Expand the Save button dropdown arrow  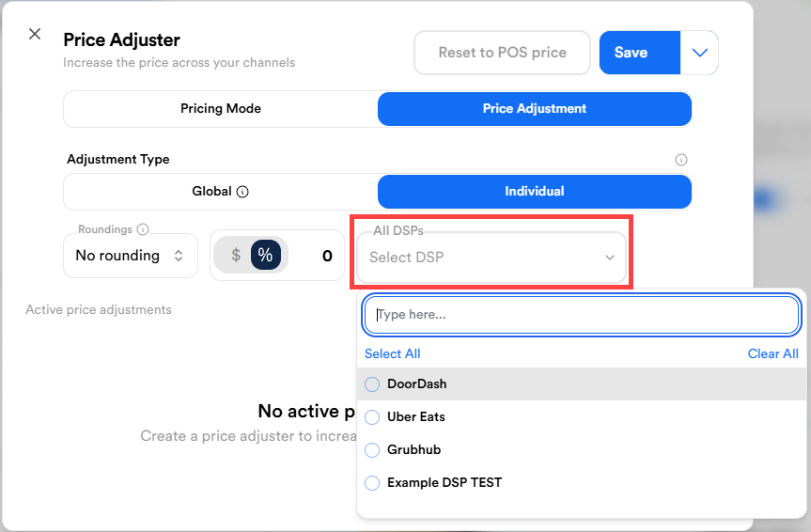[699, 53]
